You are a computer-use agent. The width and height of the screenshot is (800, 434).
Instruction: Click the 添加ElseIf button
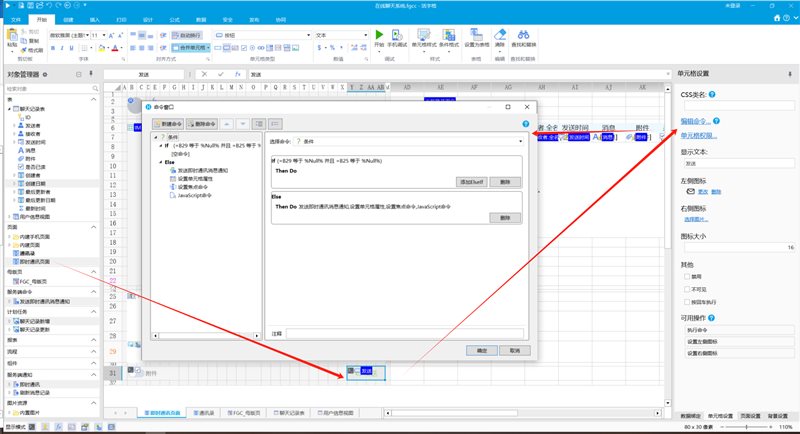point(471,182)
